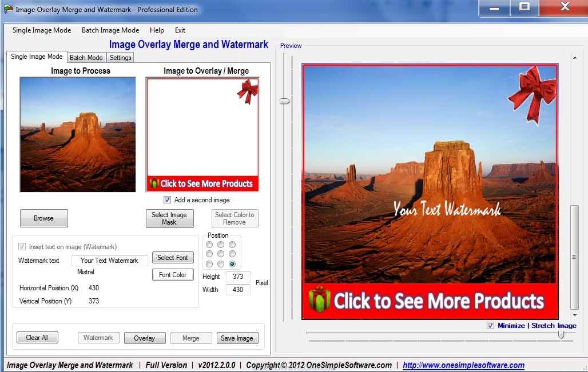Select the bottom-center Position radio button
Viewport: 588px width, 372px height.
pos(221,264)
